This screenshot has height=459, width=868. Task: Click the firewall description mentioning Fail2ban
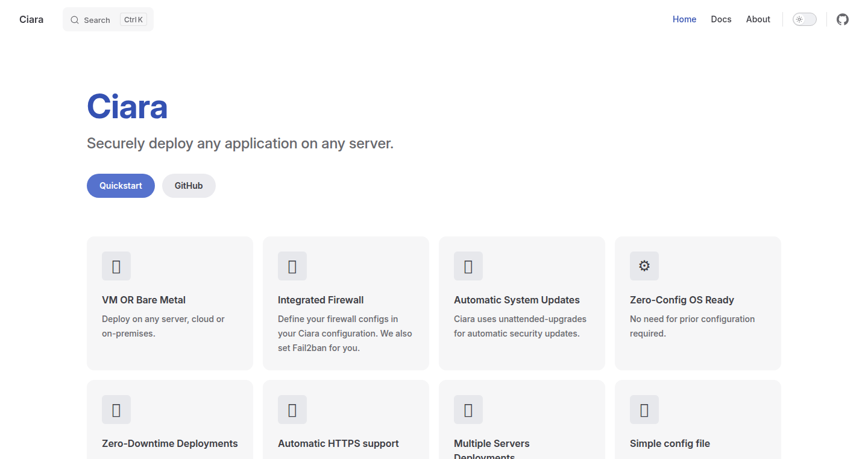345,334
